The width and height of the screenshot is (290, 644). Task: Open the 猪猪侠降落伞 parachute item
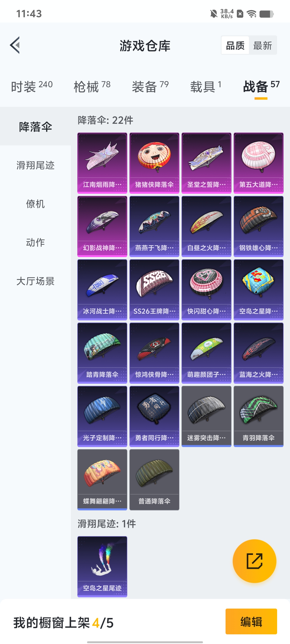point(154,163)
